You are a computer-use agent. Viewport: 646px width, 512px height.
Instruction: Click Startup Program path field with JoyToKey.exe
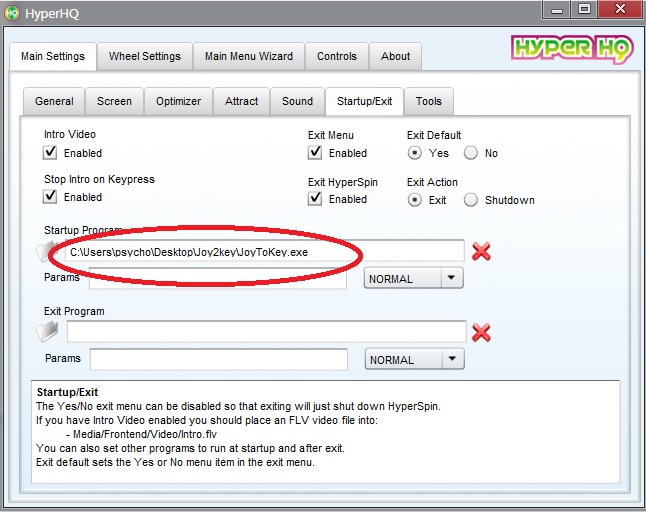click(x=265, y=251)
